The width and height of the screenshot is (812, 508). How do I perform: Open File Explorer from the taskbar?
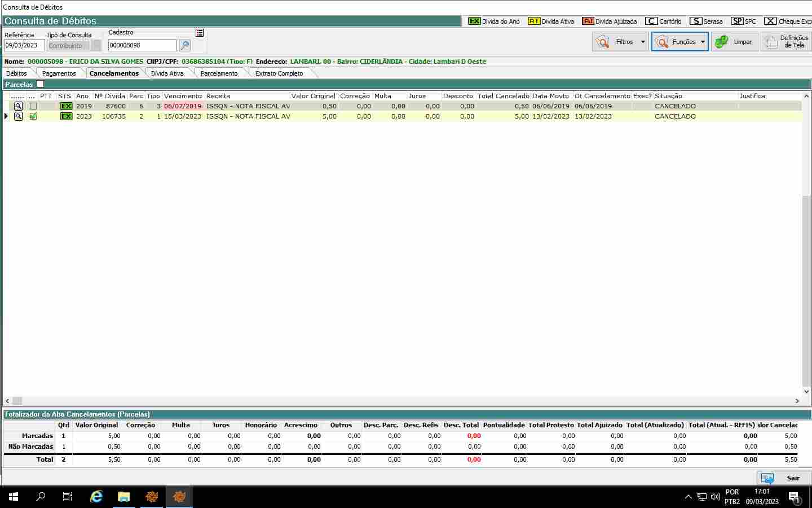pos(124,497)
